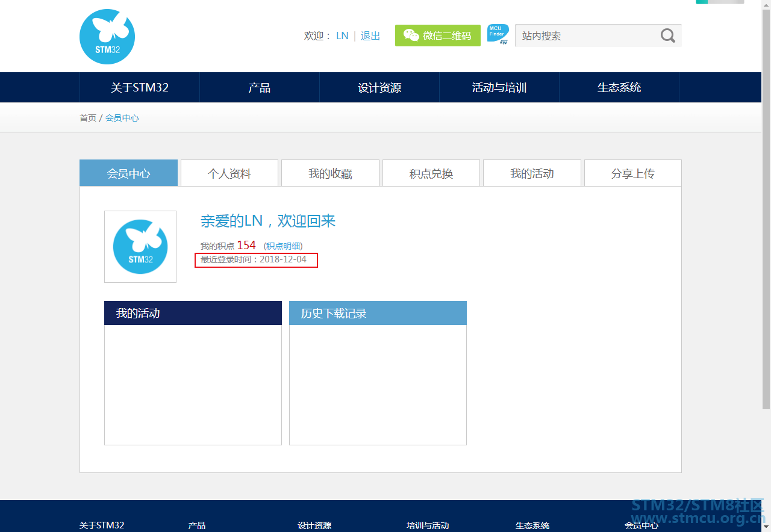Click the points value 154

(246, 246)
